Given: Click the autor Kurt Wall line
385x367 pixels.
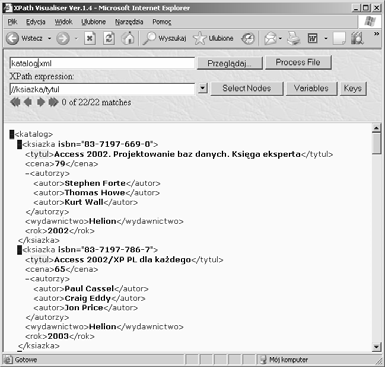Looking at the screenshot, I should (x=86, y=202).
